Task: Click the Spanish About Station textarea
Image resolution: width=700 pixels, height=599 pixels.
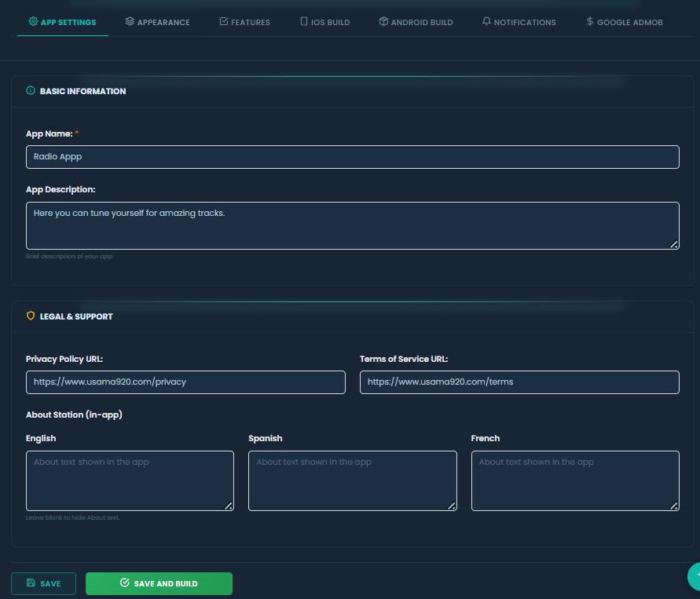Action: pyautogui.click(x=352, y=479)
